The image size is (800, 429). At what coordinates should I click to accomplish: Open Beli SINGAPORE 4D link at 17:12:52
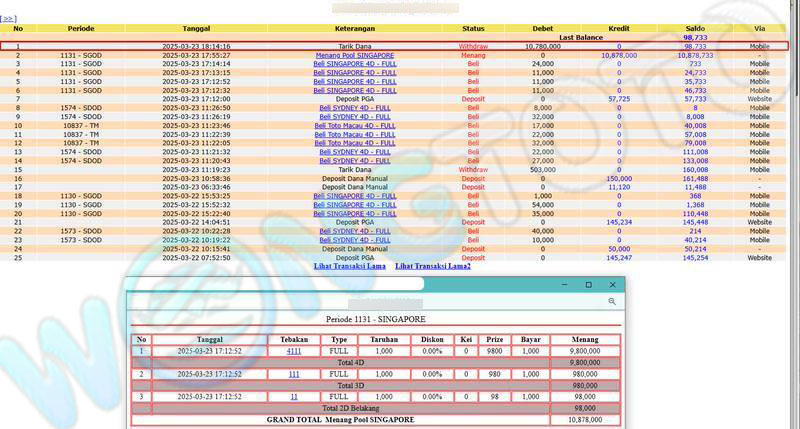[x=355, y=82]
